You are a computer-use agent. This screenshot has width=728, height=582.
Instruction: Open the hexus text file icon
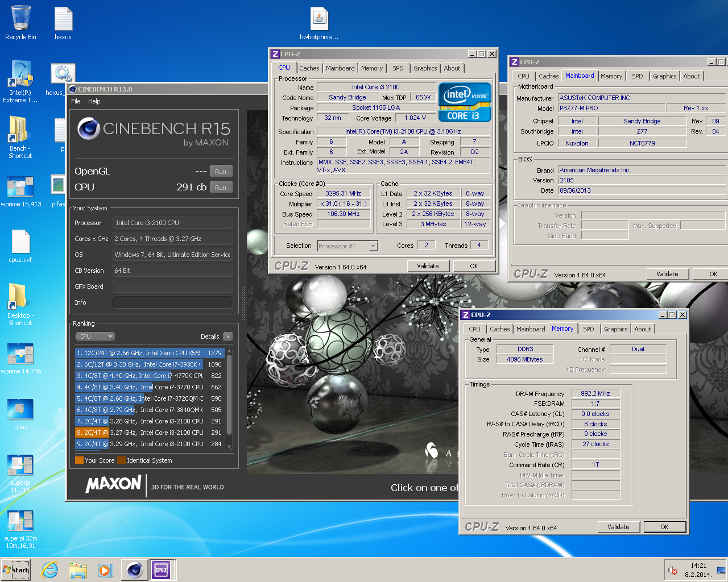pos(63,23)
